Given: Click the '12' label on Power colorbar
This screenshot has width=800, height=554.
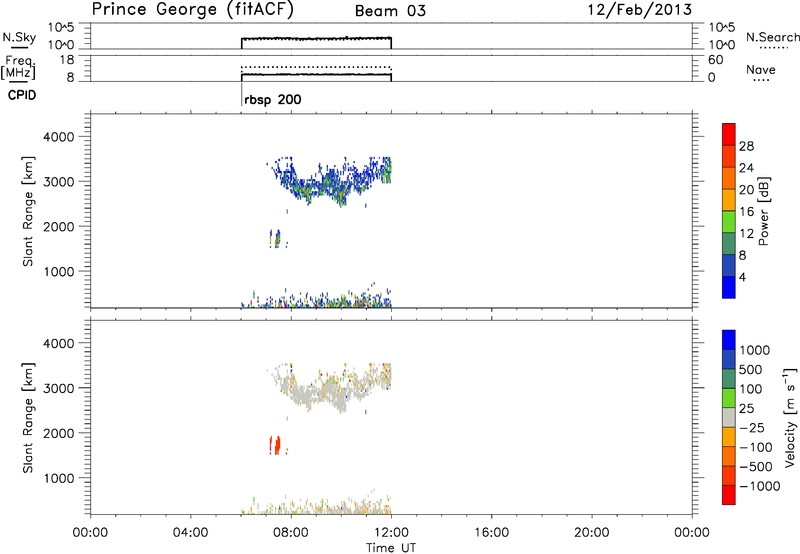Looking at the screenshot, I should coord(746,233).
